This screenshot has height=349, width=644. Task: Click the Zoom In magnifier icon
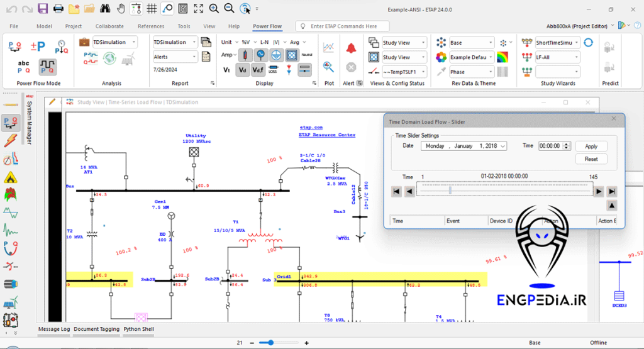(x=214, y=9)
